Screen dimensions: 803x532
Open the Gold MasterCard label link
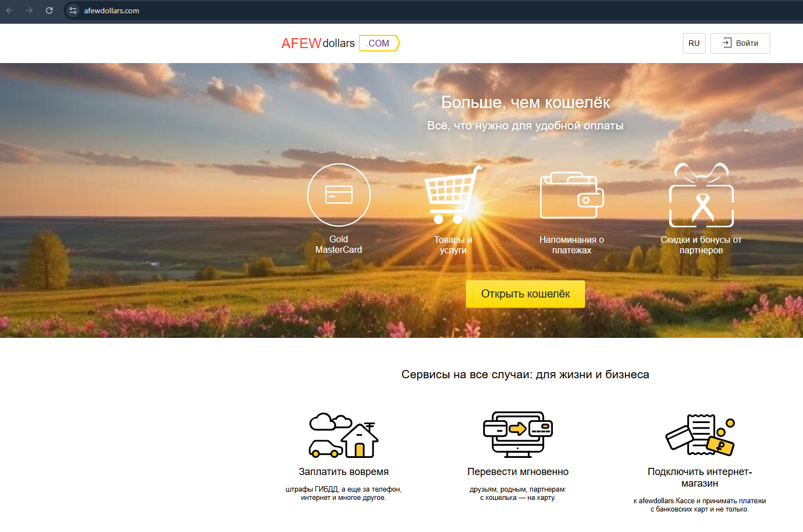pyautogui.click(x=339, y=244)
